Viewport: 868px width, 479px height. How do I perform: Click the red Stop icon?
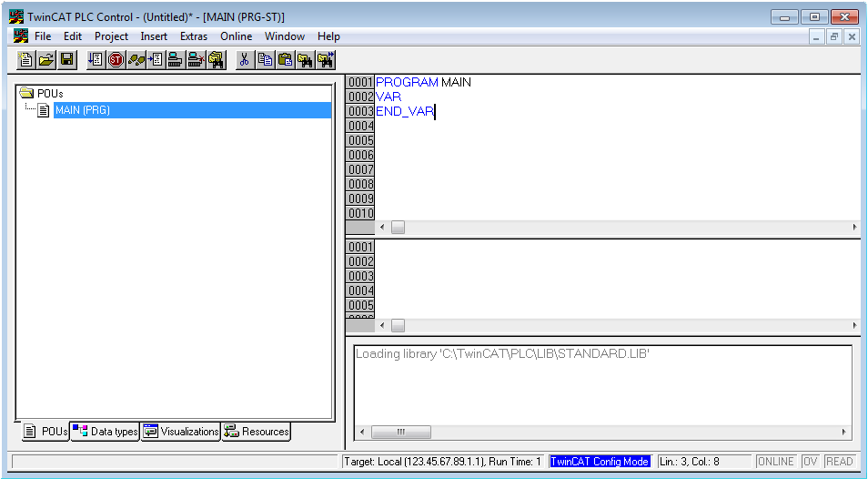click(x=116, y=60)
